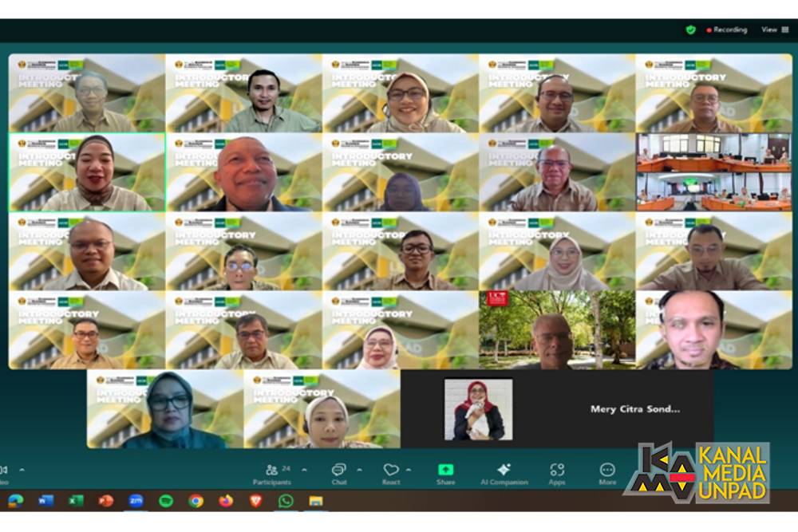Open Spotify from the taskbar
798x532 pixels.
[x=166, y=501]
